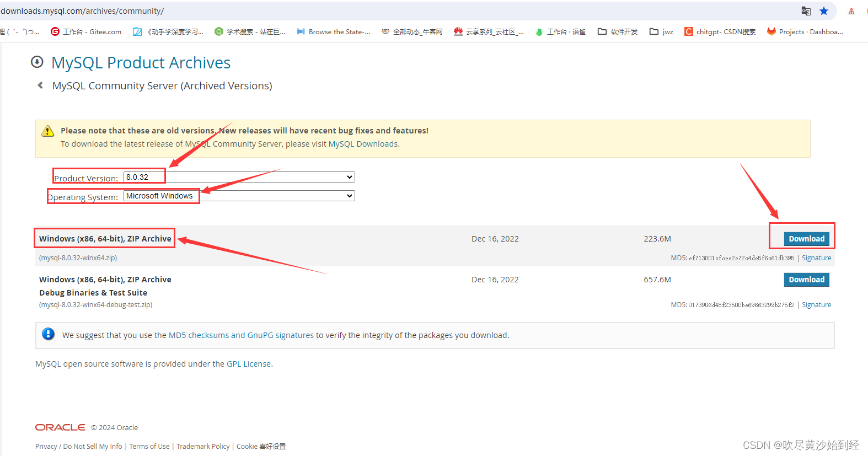Click the 223.6M file size value
Image resolution: width=868 pixels, height=456 pixels.
[x=657, y=239]
